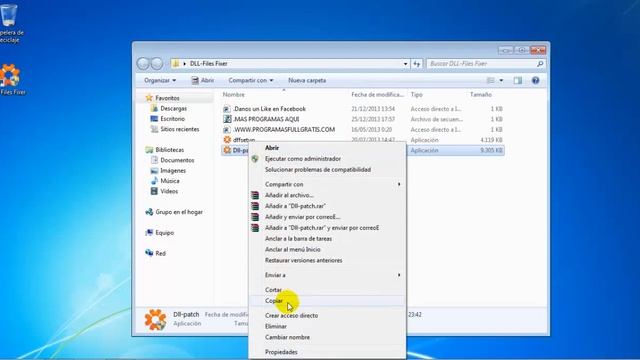Click the Música note icon

154,181
